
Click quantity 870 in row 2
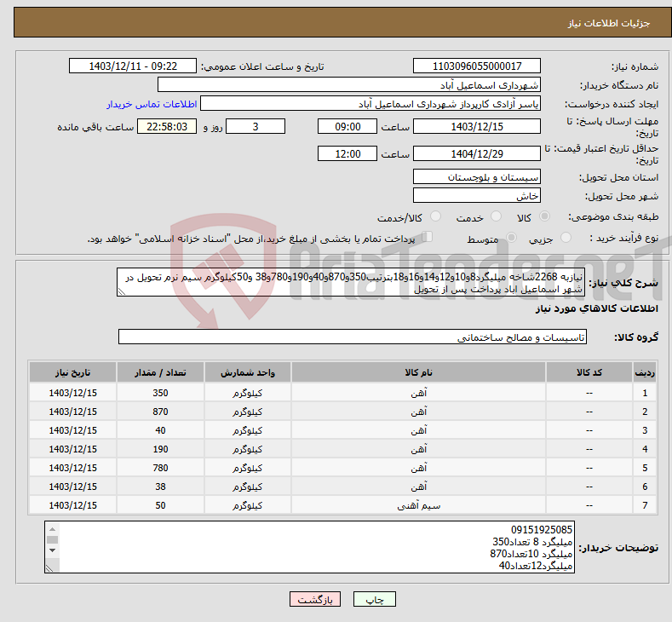coord(160,412)
